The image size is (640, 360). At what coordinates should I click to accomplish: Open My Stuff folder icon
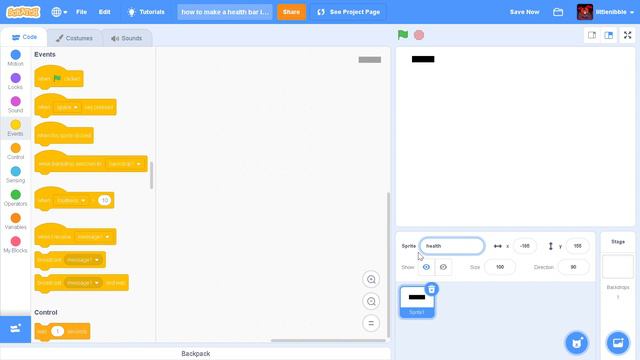tap(558, 12)
